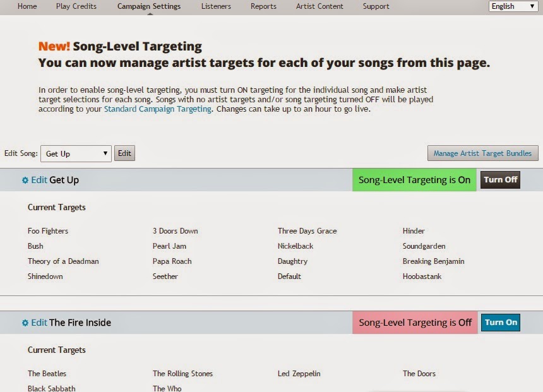543x392 pixels.
Task: Go to the Home menu item
Action: [27, 6]
